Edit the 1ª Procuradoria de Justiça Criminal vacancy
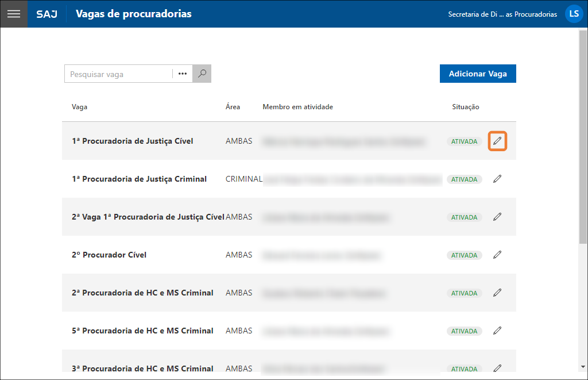588x380 pixels. tap(497, 179)
